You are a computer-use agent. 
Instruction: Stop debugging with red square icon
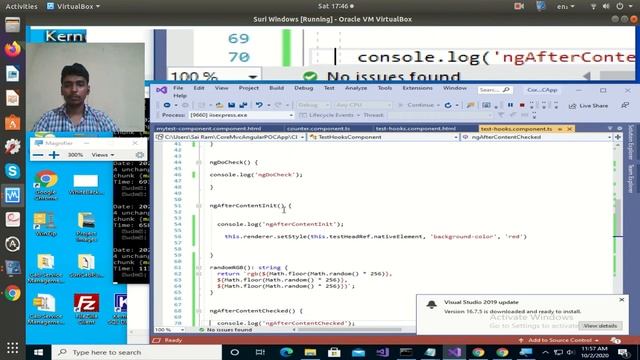[522, 105]
